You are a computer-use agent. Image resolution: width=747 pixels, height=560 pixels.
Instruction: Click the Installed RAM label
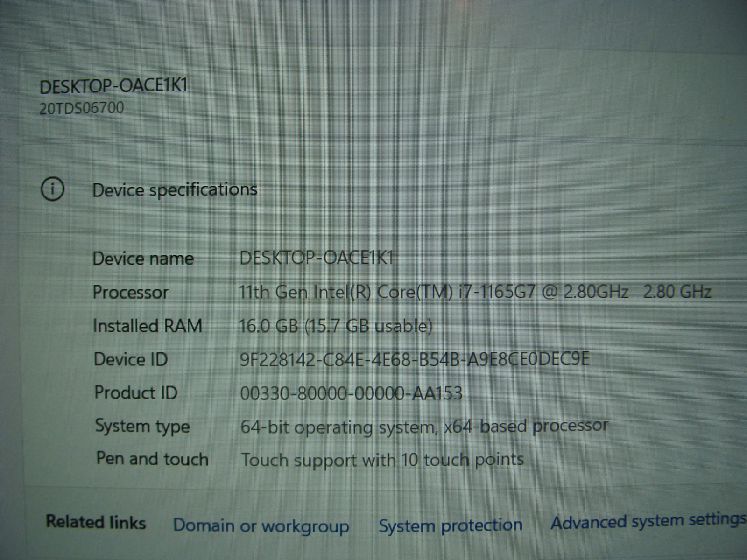tap(148, 326)
